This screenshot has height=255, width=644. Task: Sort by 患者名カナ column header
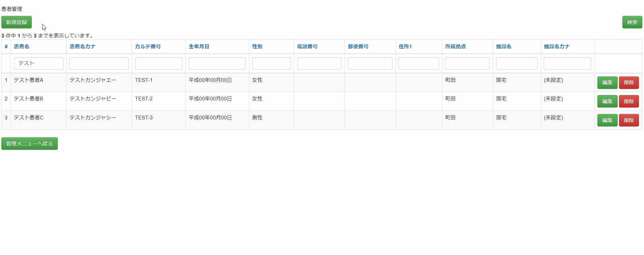pos(82,47)
